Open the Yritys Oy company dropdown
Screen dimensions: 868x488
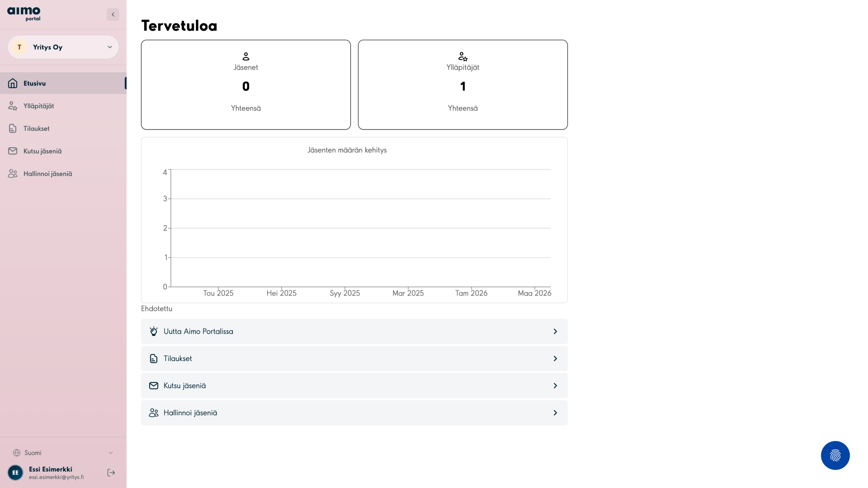tap(63, 47)
